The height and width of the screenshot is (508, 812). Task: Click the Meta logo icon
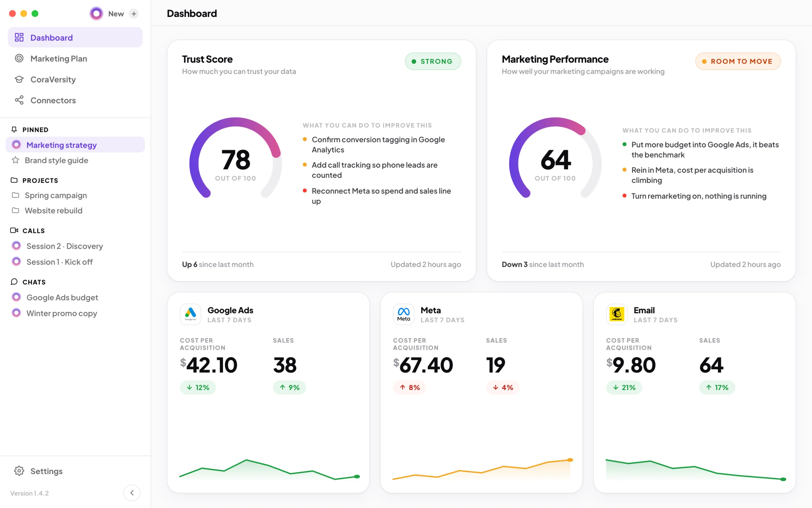point(404,314)
